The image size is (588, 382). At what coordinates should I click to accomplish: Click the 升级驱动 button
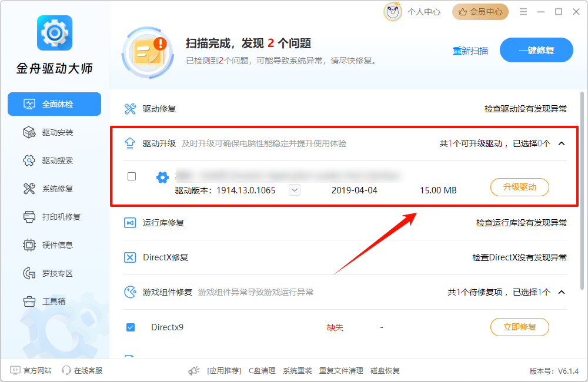pos(519,187)
